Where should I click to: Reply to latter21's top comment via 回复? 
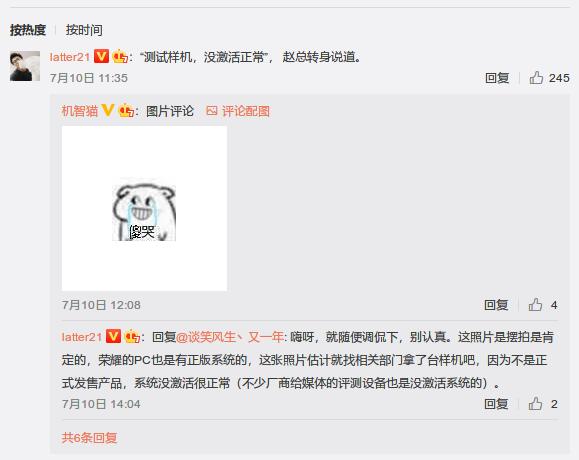point(497,78)
